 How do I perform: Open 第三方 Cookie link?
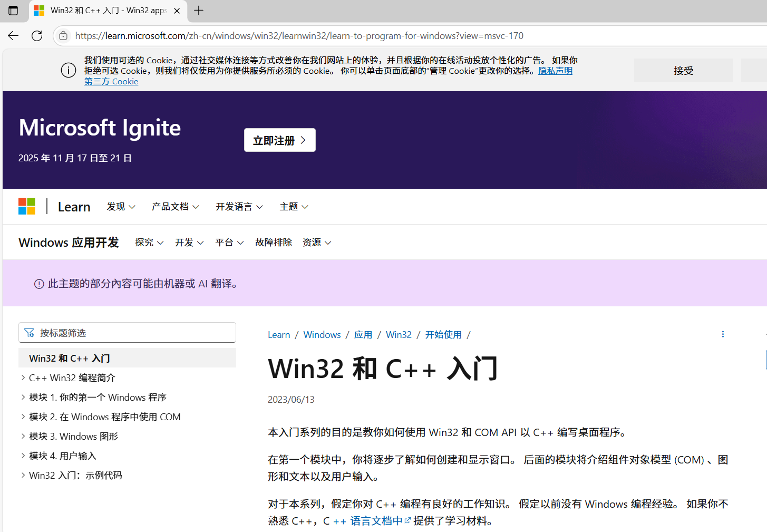tap(111, 81)
